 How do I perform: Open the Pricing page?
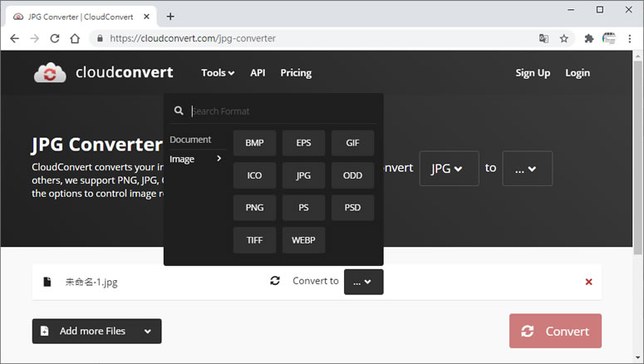pyautogui.click(x=296, y=73)
